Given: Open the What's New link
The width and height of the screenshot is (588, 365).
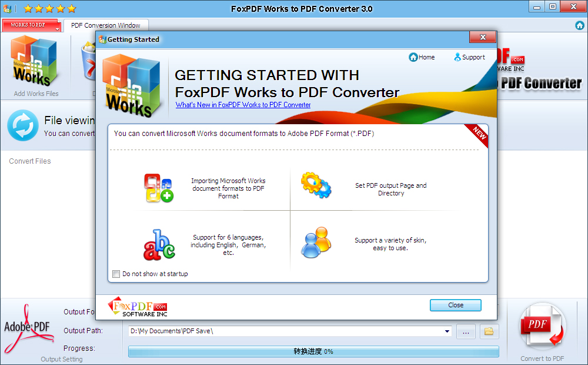Looking at the screenshot, I should pos(243,104).
